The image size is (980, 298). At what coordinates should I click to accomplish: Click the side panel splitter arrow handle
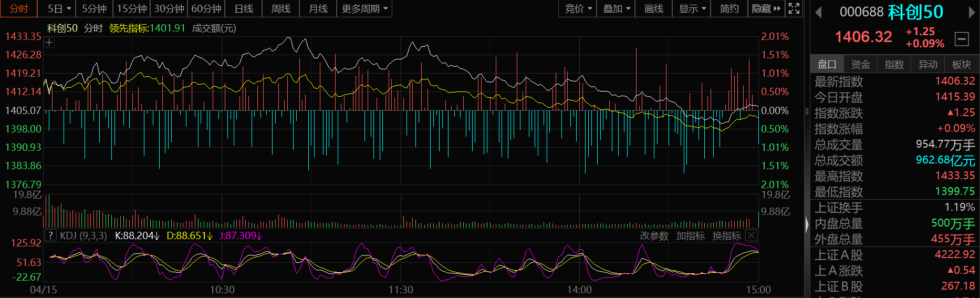pos(807,224)
